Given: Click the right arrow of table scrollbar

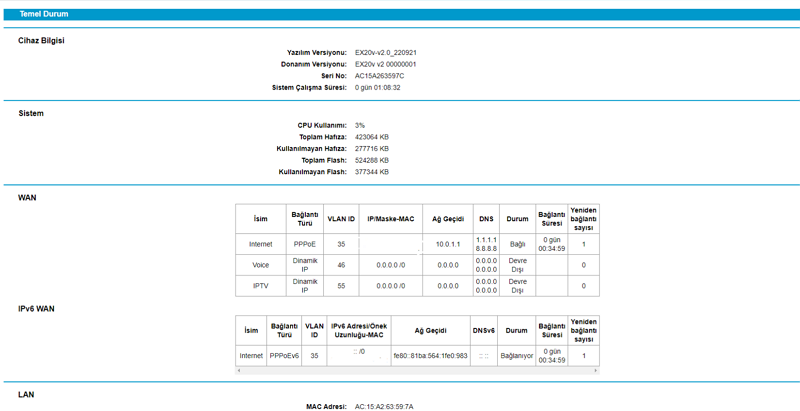Looking at the screenshot, I should click(x=596, y=371).
